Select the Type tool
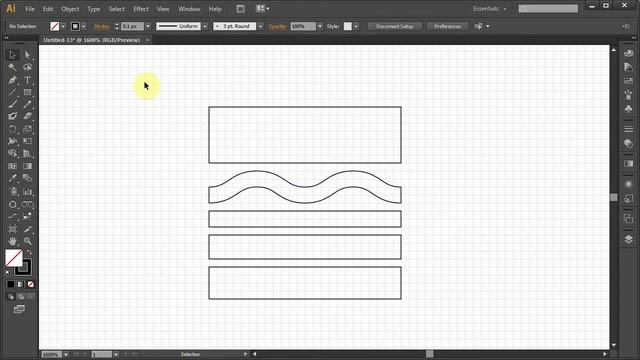Screen dimensions: 640x360 (x=27, y=80)
